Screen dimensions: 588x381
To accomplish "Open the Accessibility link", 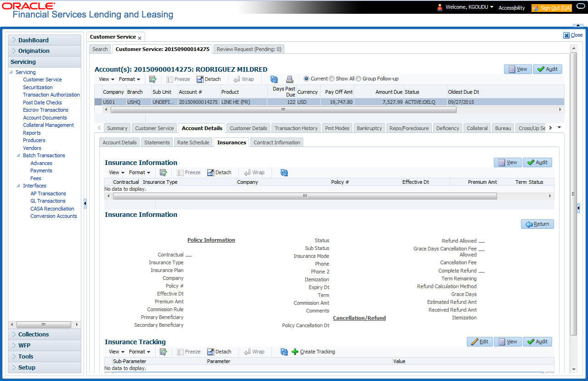I will click(512, 8).
